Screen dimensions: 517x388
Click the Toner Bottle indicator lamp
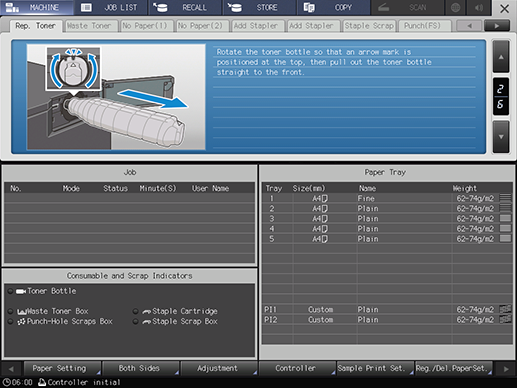(x=10, y=291)
